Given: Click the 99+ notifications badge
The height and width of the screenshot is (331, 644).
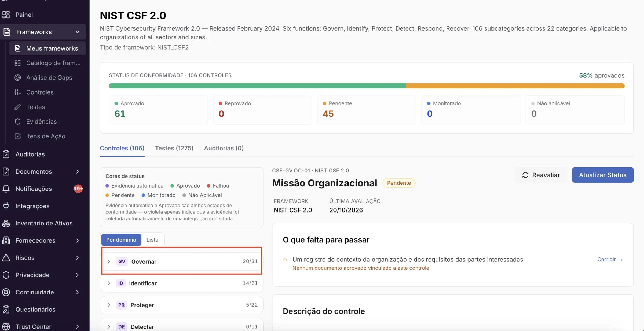Looking at the screenshot, I should point(78,189).
